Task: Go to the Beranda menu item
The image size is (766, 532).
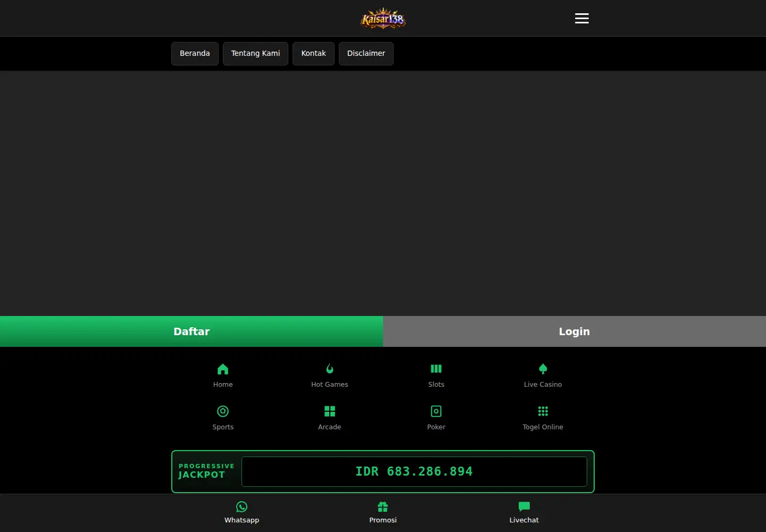Action: click(195, 54)
